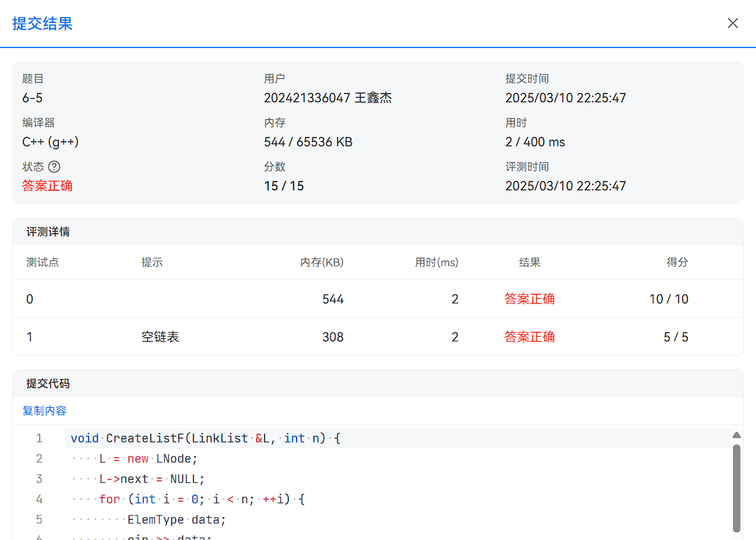The image size is (756, 540).
Task: Click the red 答案正确 overall status text
Action: (47, 186)
